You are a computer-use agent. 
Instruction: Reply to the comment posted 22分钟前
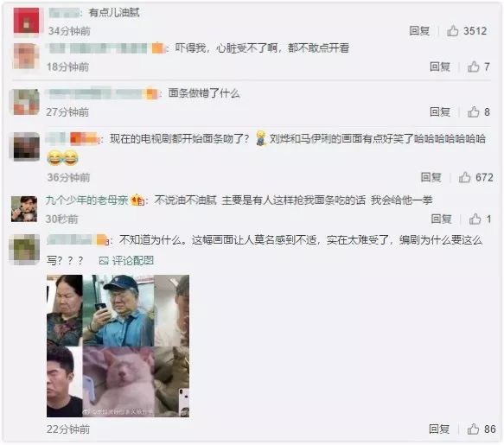tap(439, 429)
